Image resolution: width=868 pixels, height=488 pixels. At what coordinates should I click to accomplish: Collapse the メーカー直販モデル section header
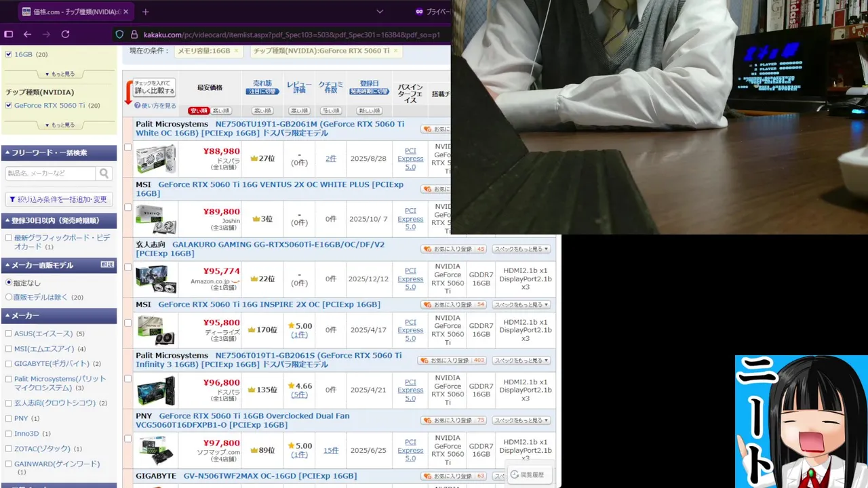(59, 265)
